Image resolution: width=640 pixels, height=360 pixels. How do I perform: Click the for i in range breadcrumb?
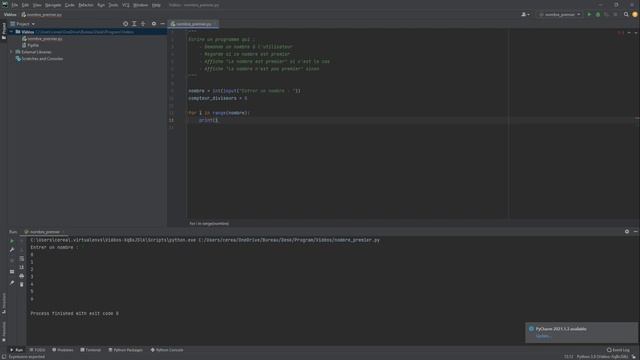209,223
